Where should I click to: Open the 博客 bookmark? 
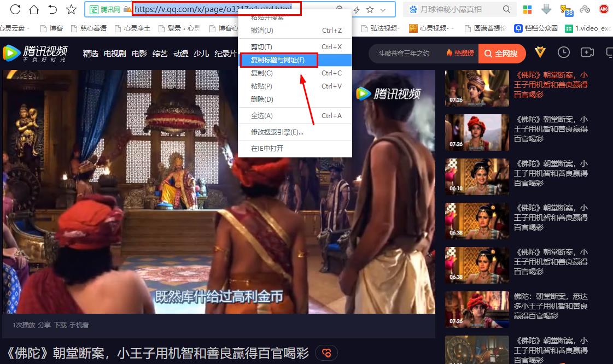(51, 28)
